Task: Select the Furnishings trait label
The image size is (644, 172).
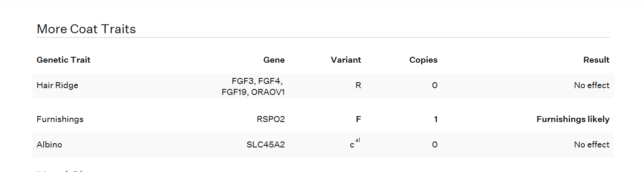Action: pyautogui.click(x=60, y=119)
